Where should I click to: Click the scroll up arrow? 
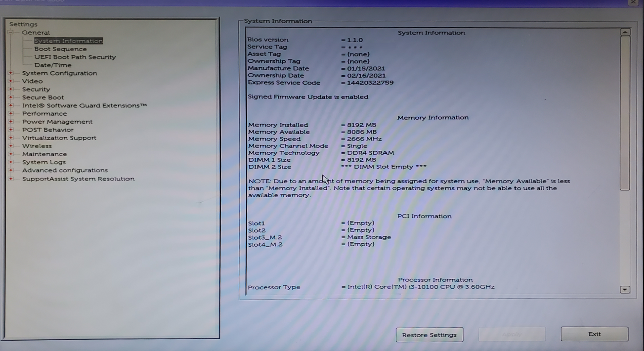tap(625, 32)
